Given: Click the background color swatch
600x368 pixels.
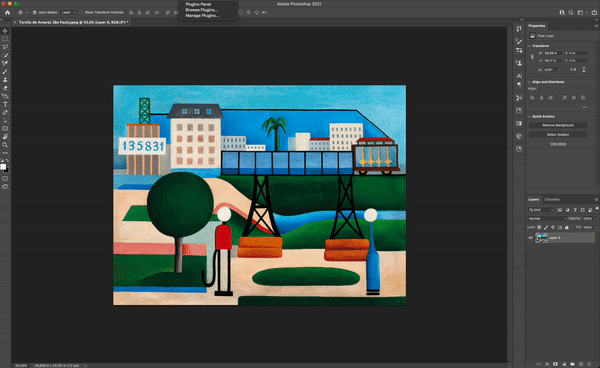Looking at the screenshot, I should point(7,170).
